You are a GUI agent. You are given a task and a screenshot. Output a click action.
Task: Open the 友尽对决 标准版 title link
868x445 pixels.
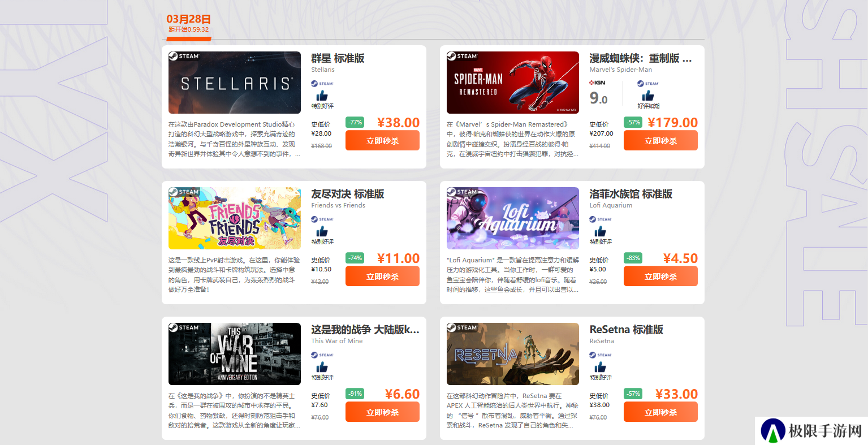coord(348,194)
